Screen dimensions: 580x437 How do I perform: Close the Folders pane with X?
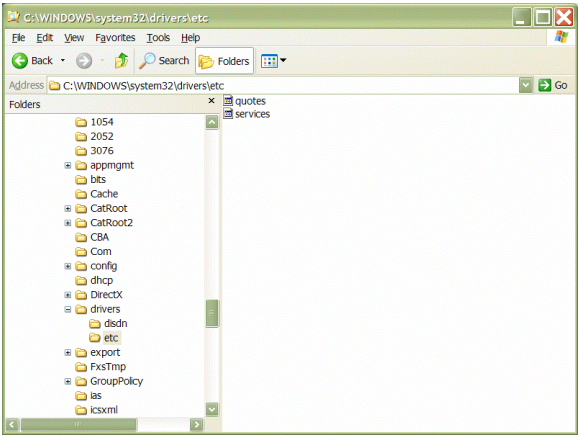(212, 101)
